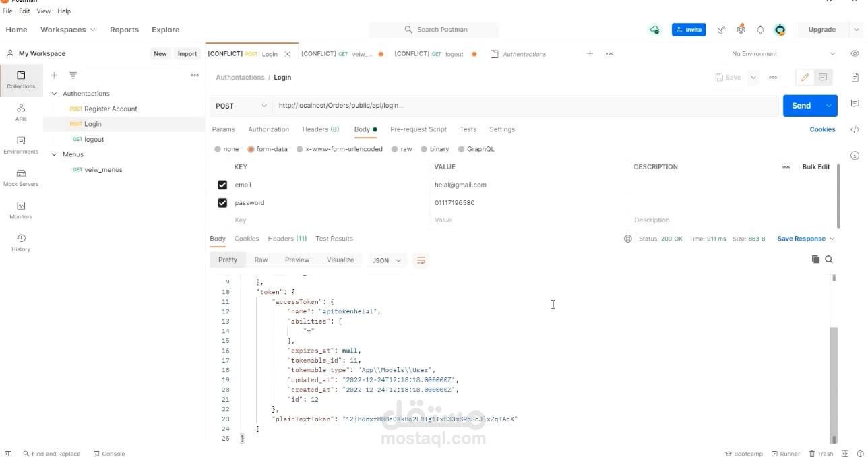Switch to comment mode icon

point(823,78)
